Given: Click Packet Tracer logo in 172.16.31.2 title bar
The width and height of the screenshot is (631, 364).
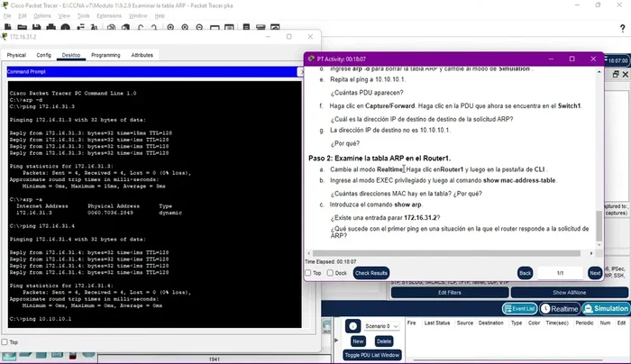Looking at the screenshot, I should (x=5, y=37).
